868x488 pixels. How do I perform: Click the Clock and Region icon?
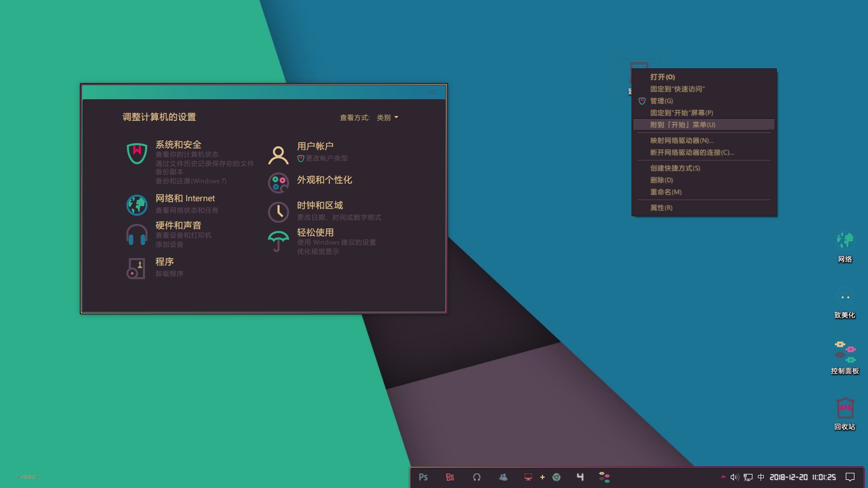coord(278,211)
